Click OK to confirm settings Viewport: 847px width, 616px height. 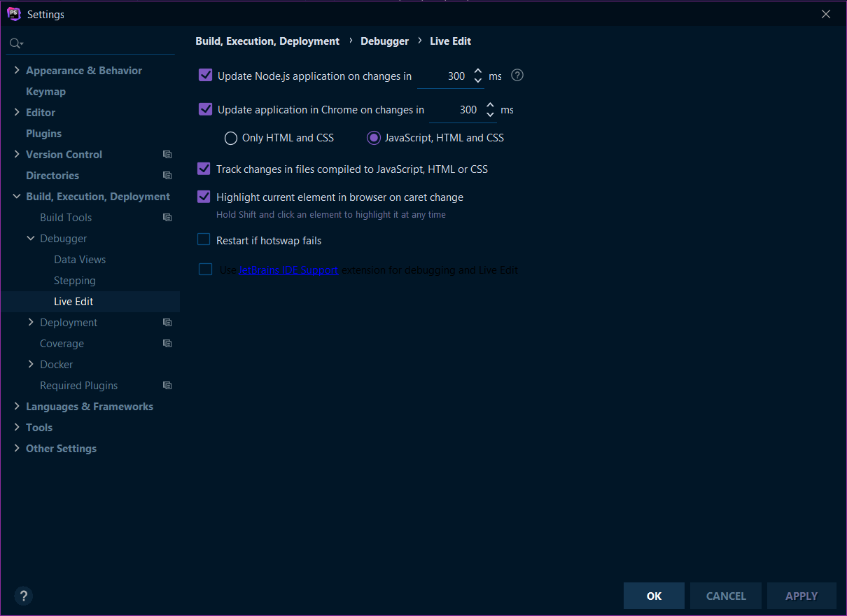tap(654, 596)
